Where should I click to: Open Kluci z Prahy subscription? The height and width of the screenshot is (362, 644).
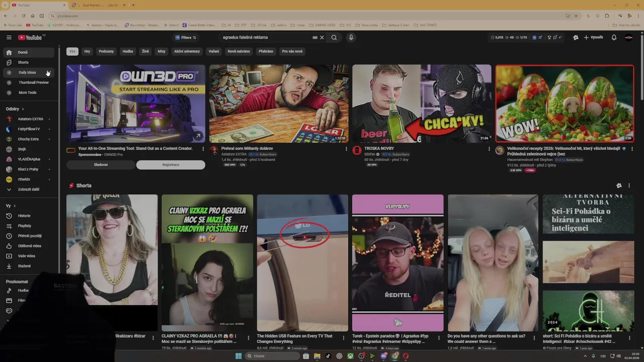pyautogui.click(x=29, y=169)
